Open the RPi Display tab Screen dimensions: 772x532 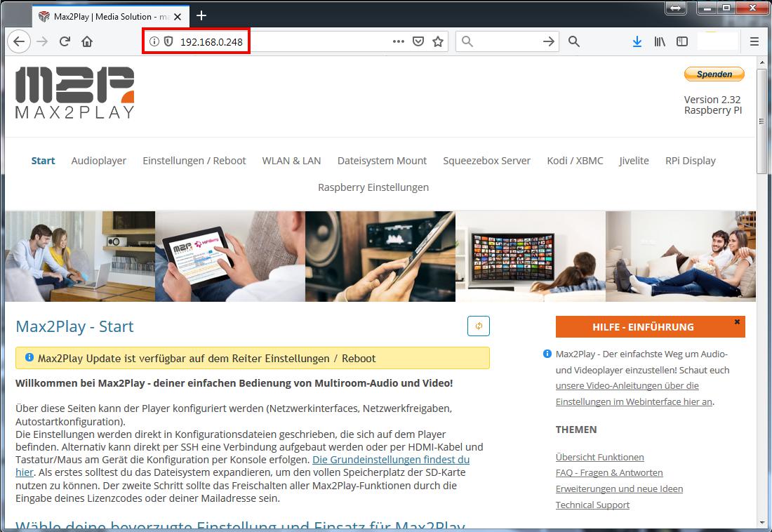coord(691,161)
